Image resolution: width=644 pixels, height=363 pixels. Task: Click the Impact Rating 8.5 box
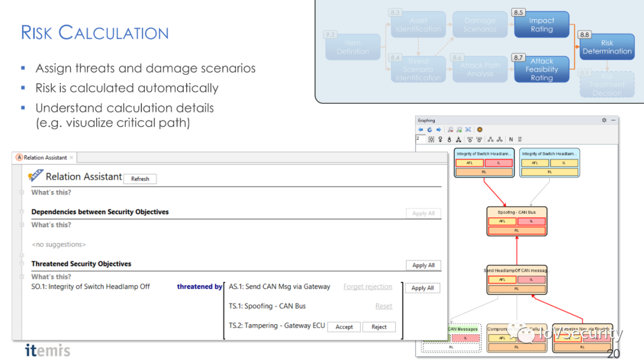pos(541,24)
